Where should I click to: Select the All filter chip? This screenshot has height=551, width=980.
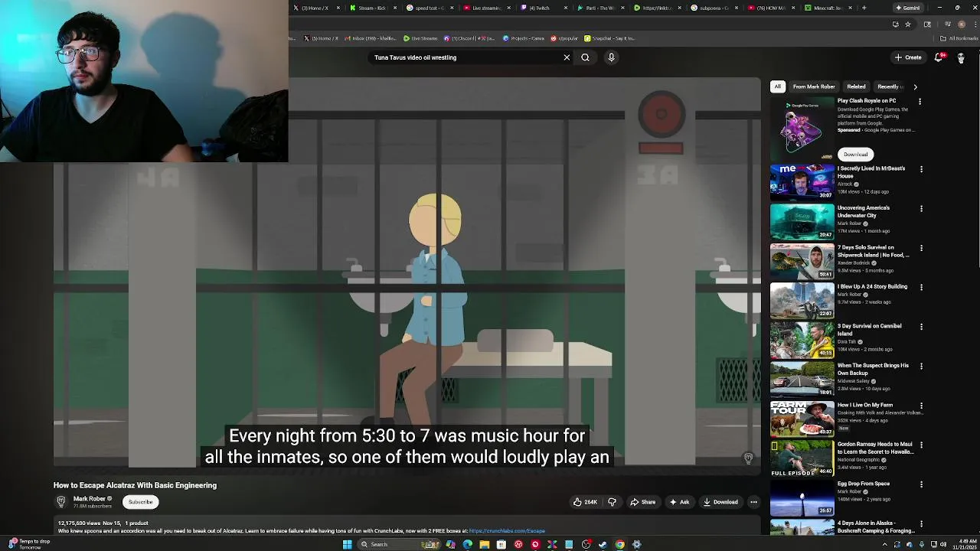point(778,86)
